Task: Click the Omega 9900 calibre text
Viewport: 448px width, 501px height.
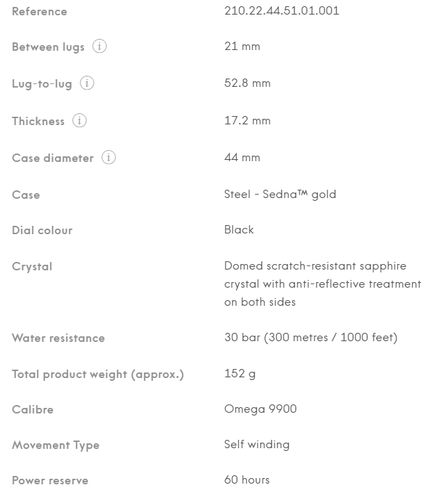Action: click(260, 409)
